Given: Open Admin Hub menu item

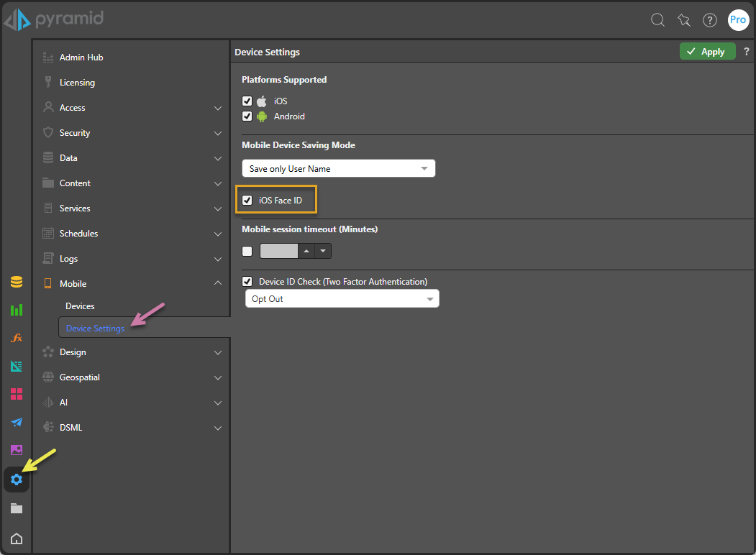Looking at the screenshot, I should 81,58.
